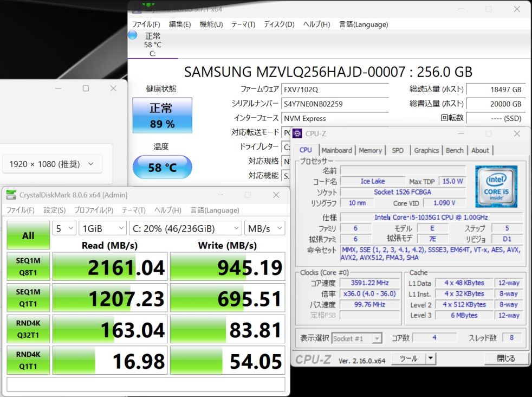532x397 pixels.
Task: Click the blue health status orb for drive C:
Action: tap(132, 35)
